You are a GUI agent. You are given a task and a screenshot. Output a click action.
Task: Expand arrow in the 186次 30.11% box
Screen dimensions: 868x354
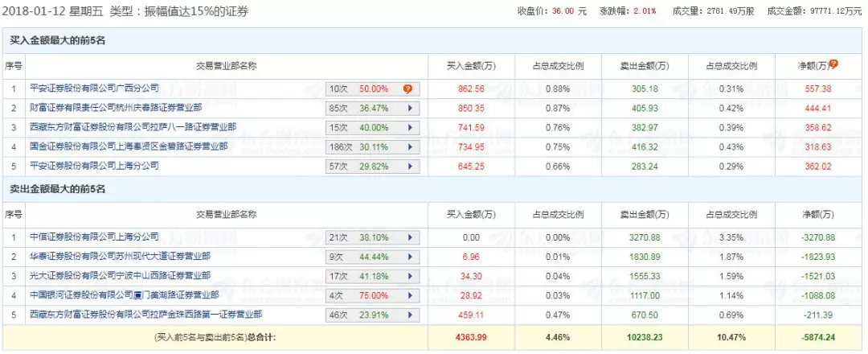(410, 146)
